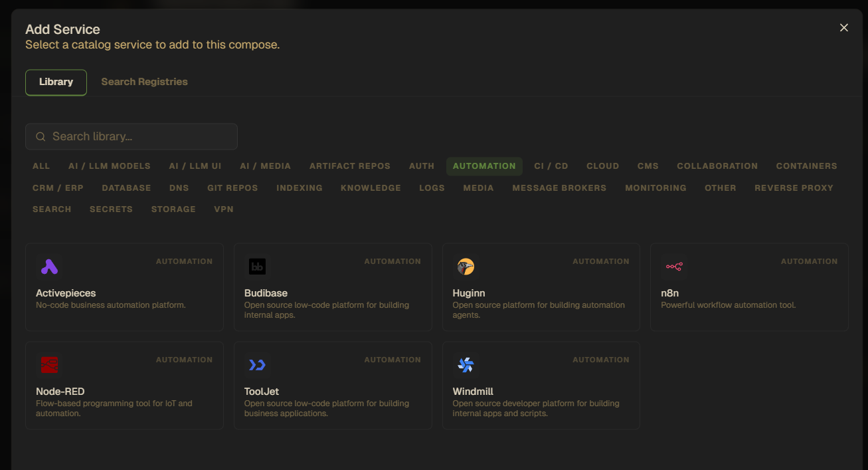
Task: Filter by CI / CD category
Action: [551, 166]
